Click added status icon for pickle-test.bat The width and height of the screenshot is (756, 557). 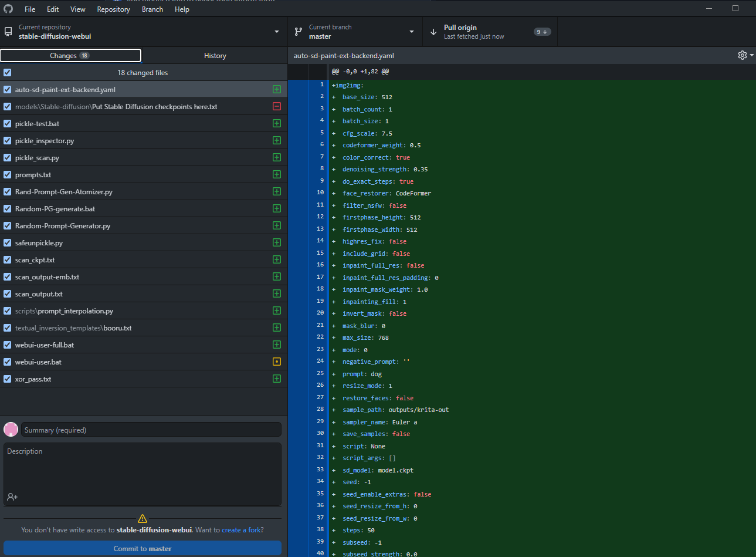(x=277, y=124)
